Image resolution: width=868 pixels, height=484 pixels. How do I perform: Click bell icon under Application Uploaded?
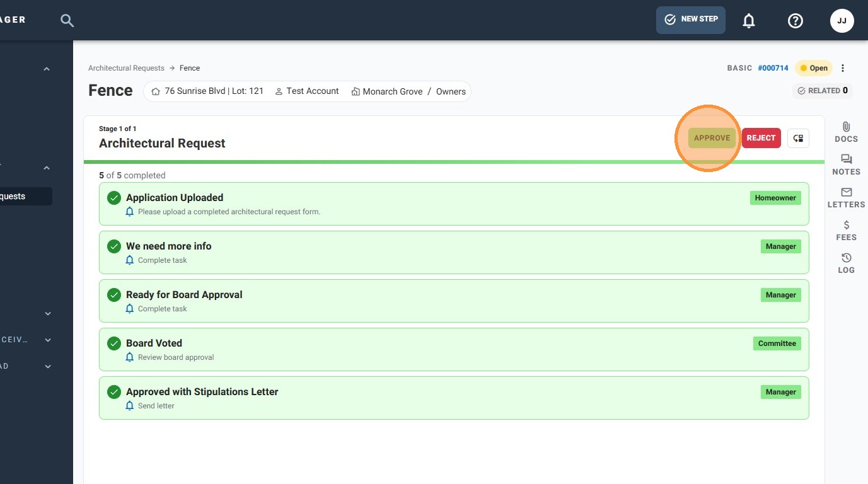(130, 212)
